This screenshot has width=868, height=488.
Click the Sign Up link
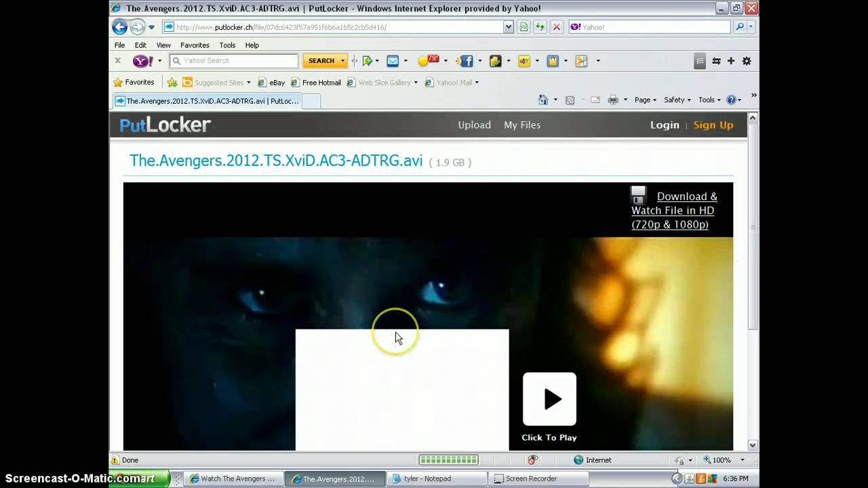tap(713, 125)
